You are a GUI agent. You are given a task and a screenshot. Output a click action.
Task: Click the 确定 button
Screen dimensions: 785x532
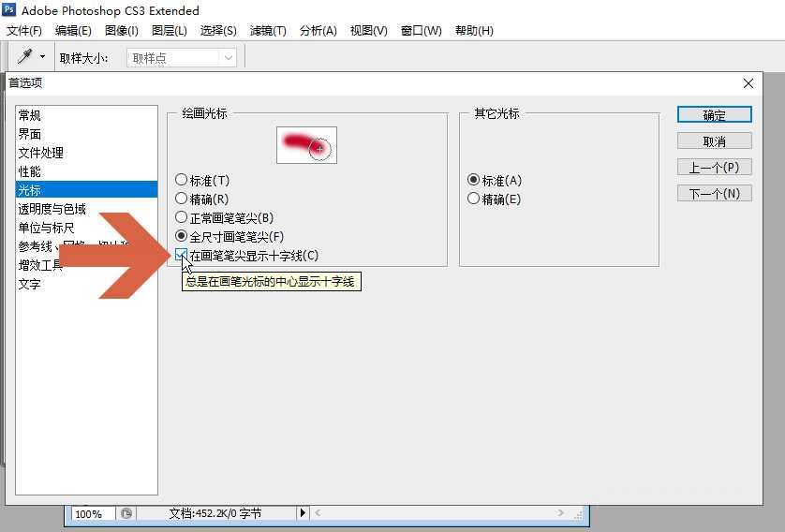coord(714,115)
